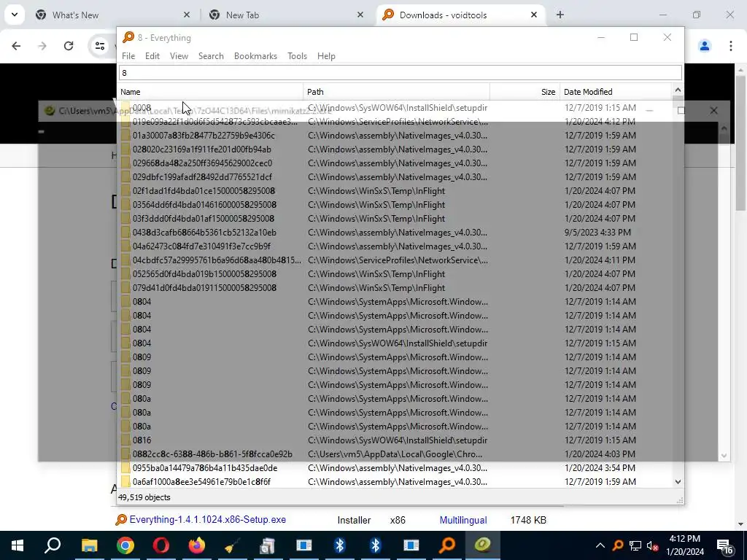The image size is (747, 560).
Task: Click the Multilingual link on downloads page
Action: [463, 520]
